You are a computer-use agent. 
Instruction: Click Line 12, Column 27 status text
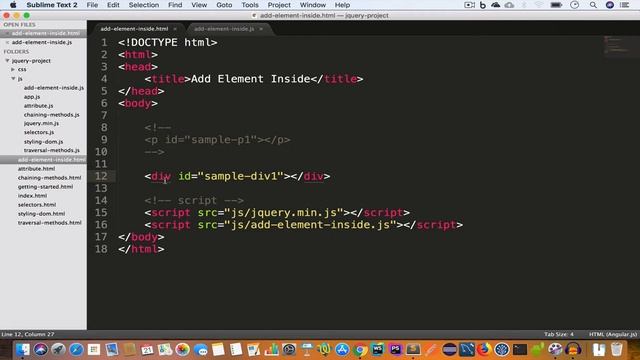(28, 334)
